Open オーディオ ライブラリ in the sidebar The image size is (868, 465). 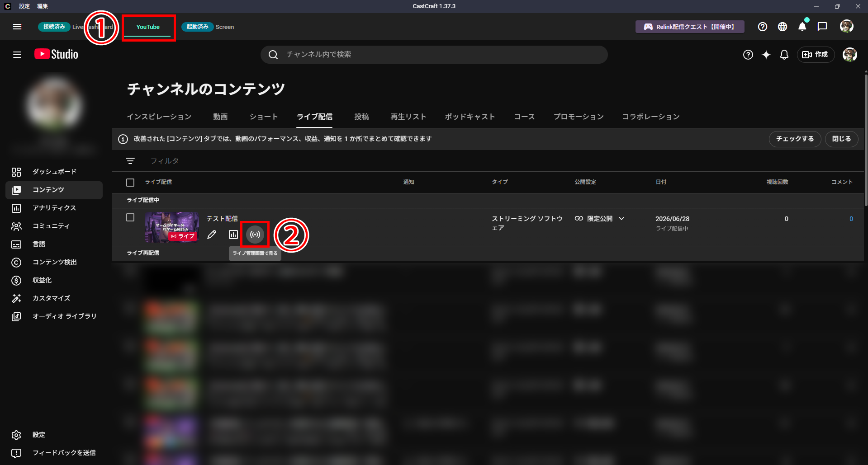click(54, 316)
